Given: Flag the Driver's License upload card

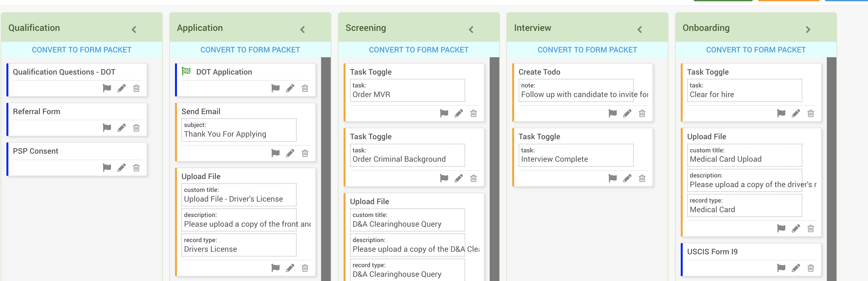Looking at the screenshot, I should [x=276, y=268].
